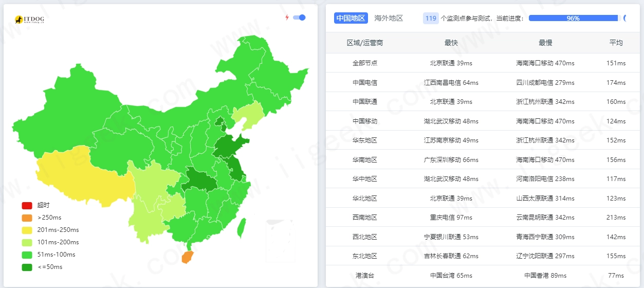Click the 96% progress bar
The image size is (644, 288).
pos(573,18)
